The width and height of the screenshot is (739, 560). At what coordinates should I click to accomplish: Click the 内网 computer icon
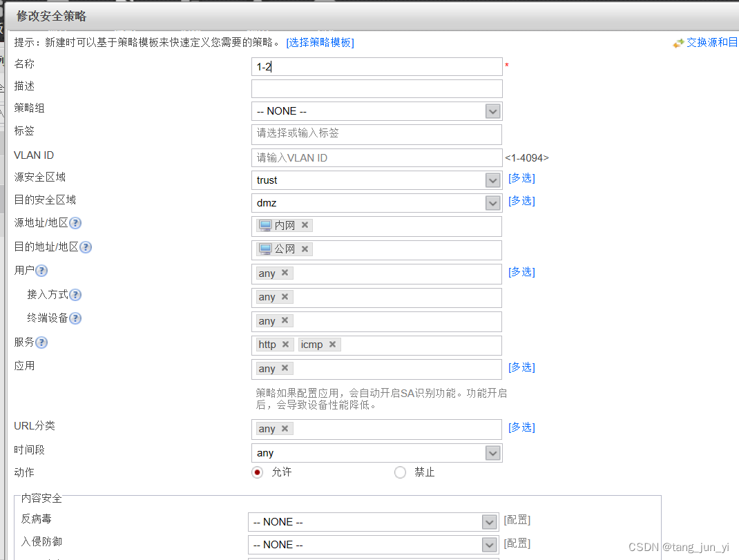[265, 225]
